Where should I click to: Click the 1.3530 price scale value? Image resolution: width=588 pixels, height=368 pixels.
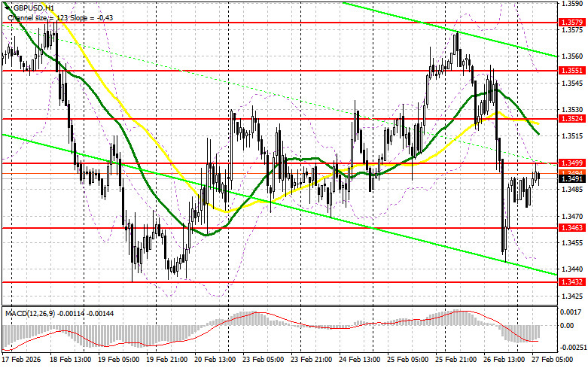(571, 109)
